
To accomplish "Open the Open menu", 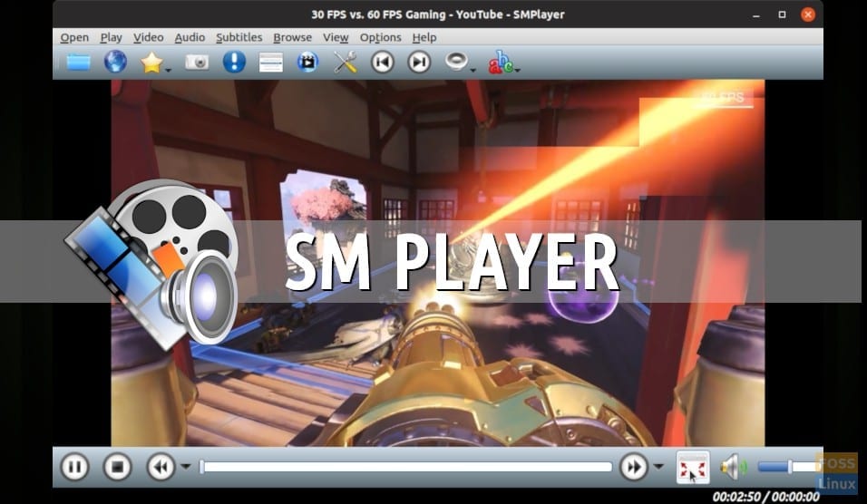I will [x=74, y=37].
